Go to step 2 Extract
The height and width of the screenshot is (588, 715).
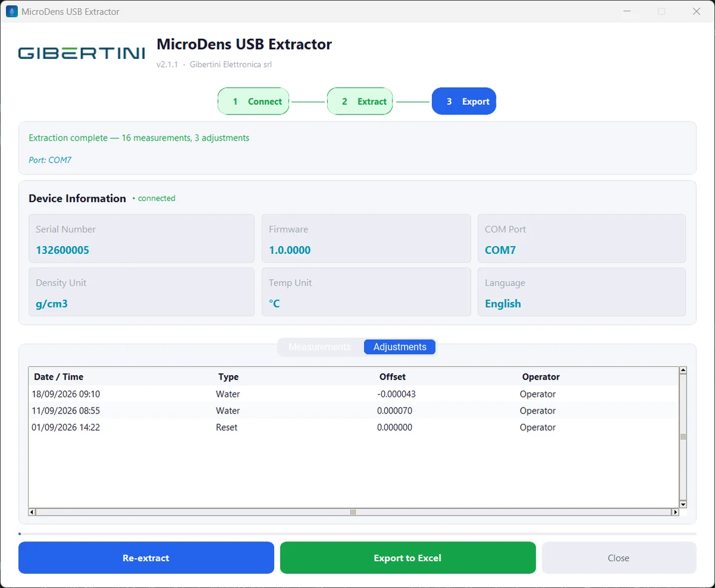pos(360,101)
